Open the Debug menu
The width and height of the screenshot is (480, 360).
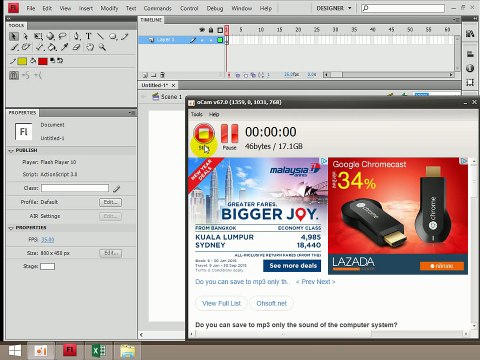pos(215,8)
